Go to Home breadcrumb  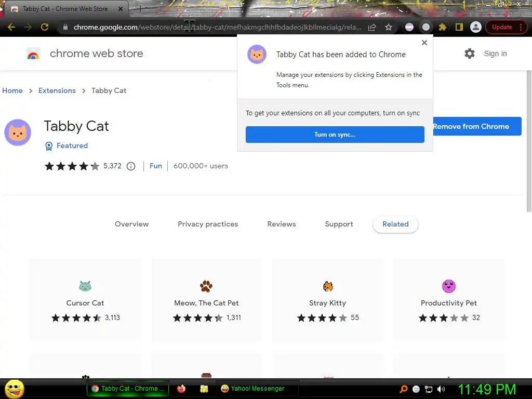[12, 90]
